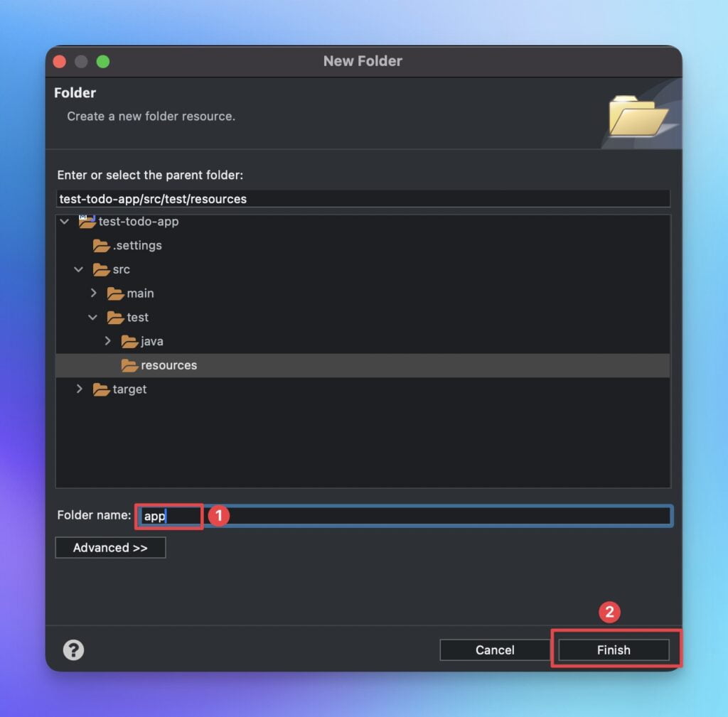
Task: Click the target folder icon
Action: point(101,389)
